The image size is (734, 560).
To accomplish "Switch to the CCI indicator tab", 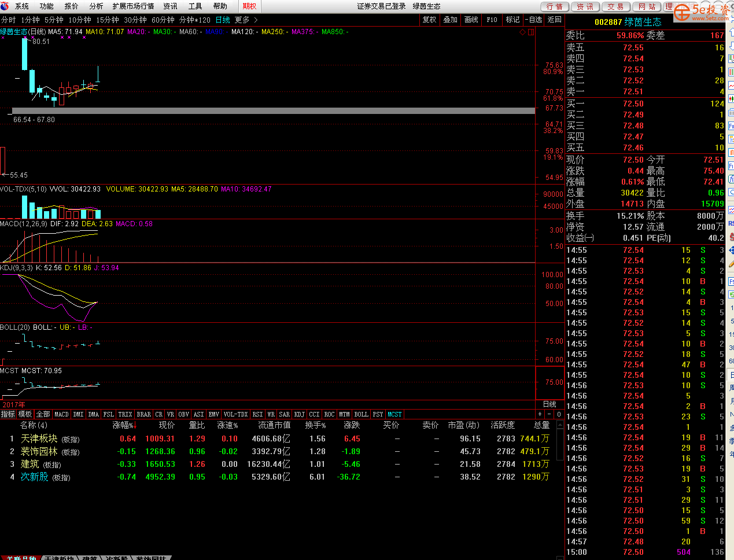I will coord(314,414).
